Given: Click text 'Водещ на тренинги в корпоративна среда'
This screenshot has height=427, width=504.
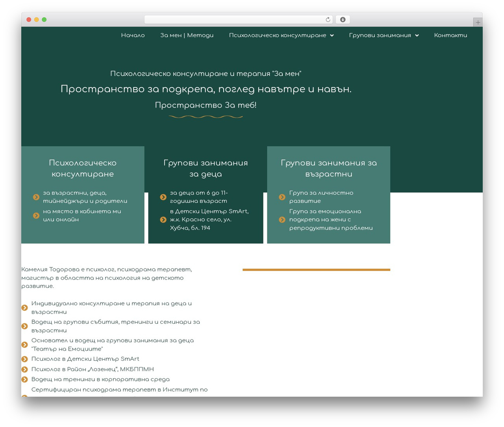Looking at the screenshot, I should coord(100,379).
